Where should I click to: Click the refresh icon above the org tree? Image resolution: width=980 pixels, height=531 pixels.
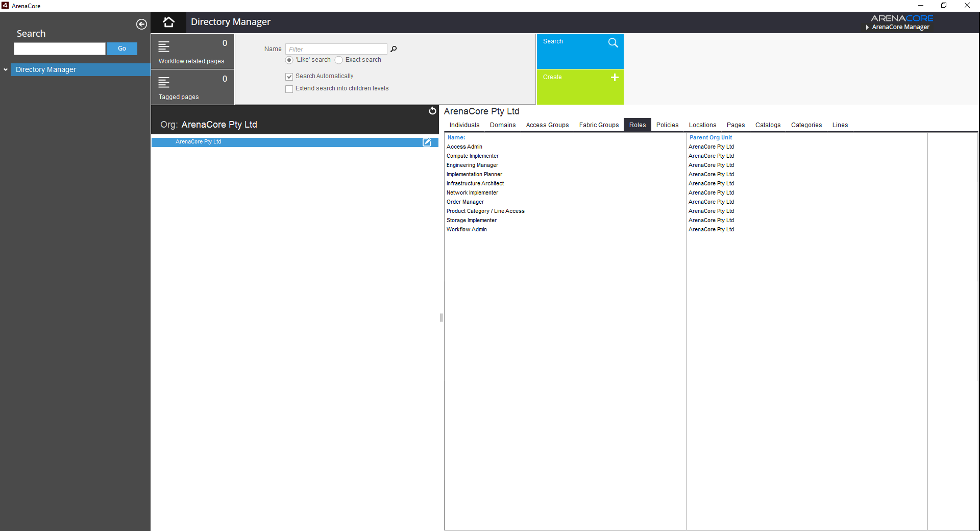click(x=432, y=111)
